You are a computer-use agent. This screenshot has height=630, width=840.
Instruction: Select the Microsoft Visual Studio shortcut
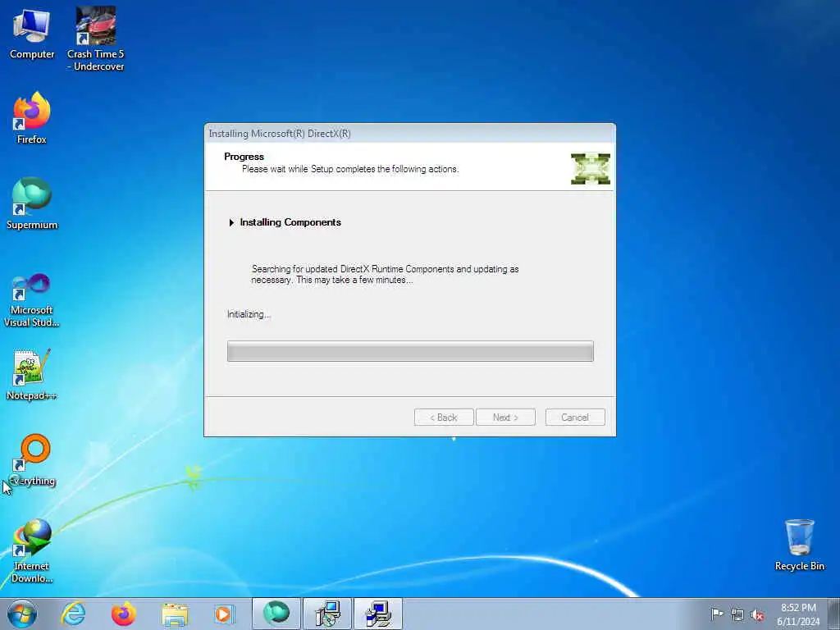32,300
